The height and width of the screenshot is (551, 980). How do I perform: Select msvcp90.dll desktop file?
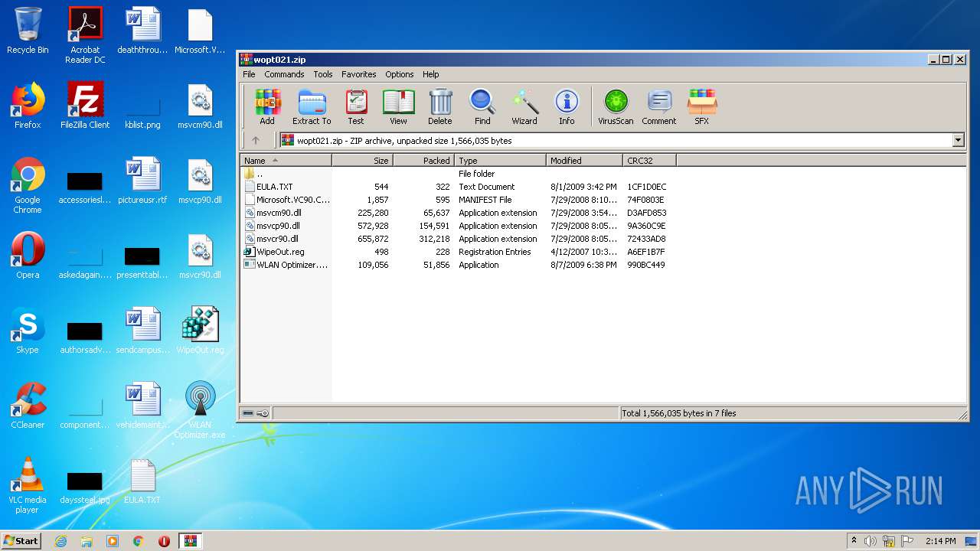pyautogui.click(x=200, y=181)
